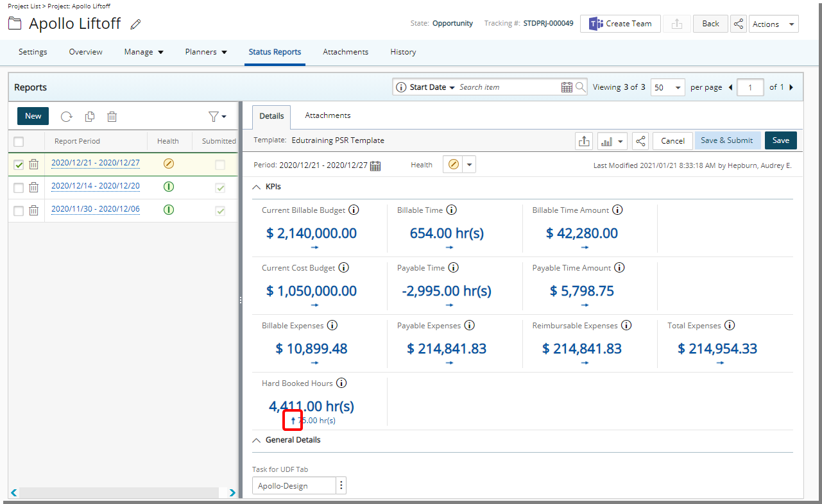Click the Cancel button

click(x=672, y=141)
